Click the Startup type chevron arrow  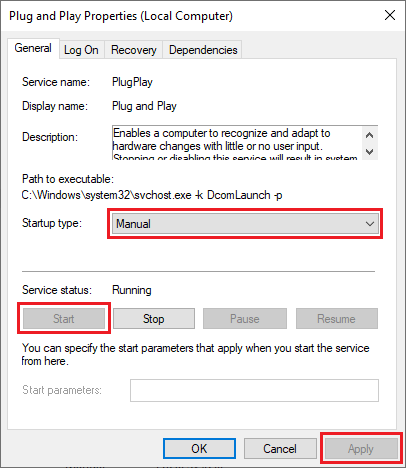(x=370, y=224)
